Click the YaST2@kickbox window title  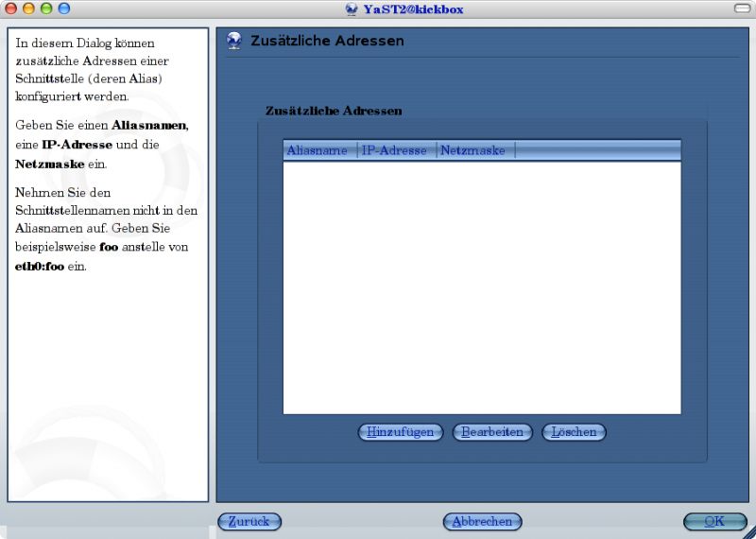pyautogui.click(x=413, y=9)
